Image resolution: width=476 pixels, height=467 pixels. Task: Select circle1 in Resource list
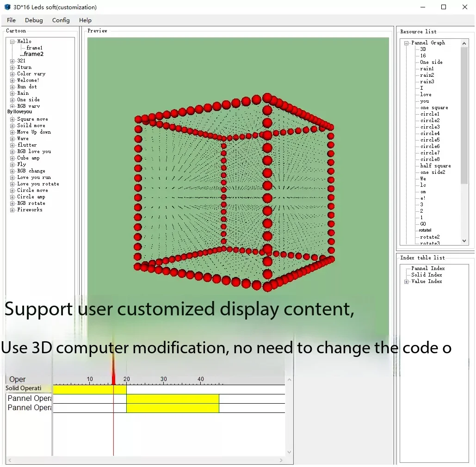[x=430, y=114]
